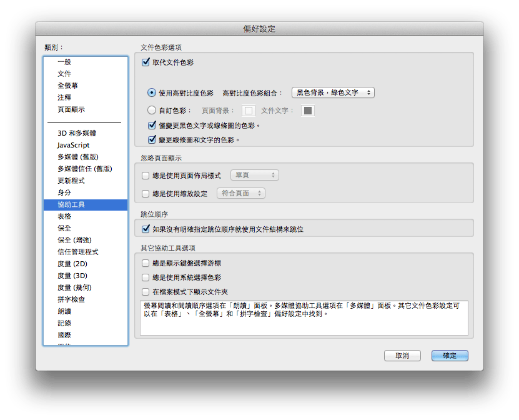Open the 單頁 page layout dropdown
The image size is (519, 420).
coord(255,175)
